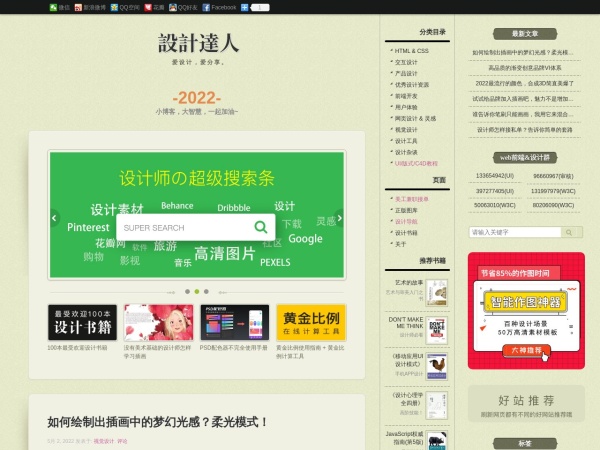The height and width of the screenshot is (450, 600).
Task: Open the 黄金比例 calculator thumbnail
Action: (x=310, y=323)
